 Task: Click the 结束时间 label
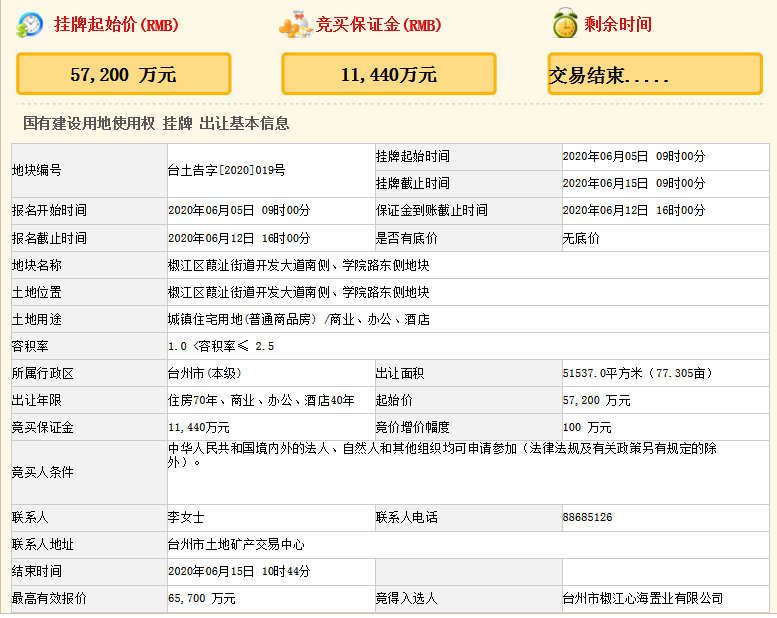click(x=37, y=571)
